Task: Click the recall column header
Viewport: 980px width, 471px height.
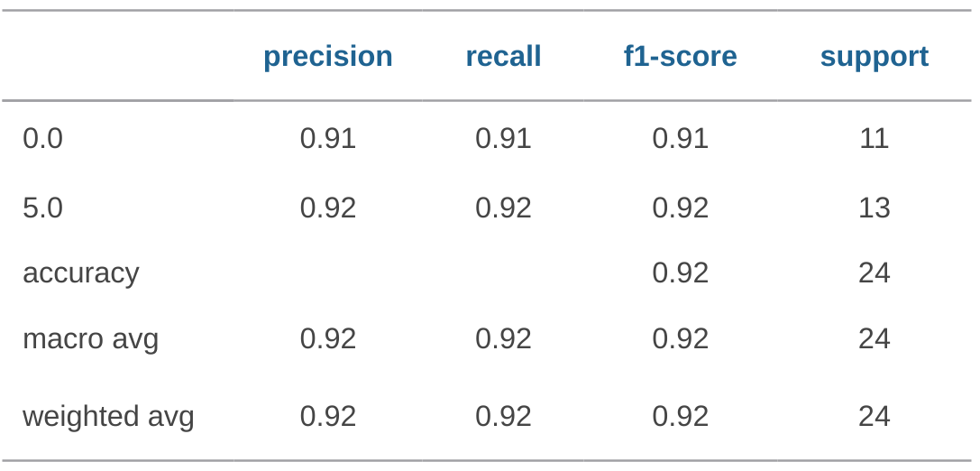Action: point(503,56)
